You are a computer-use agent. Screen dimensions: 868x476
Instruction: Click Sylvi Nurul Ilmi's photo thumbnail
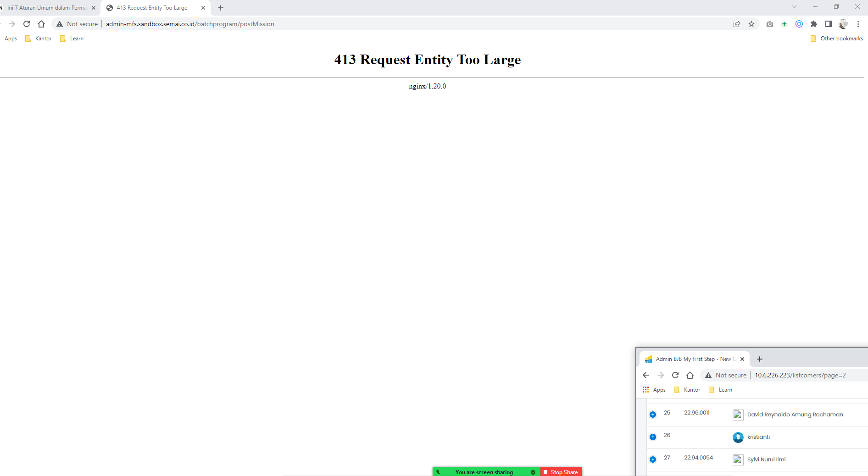coord(738,460)
